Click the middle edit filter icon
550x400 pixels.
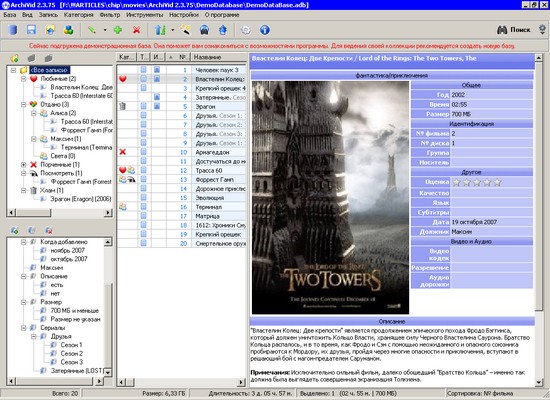[32, 231]
